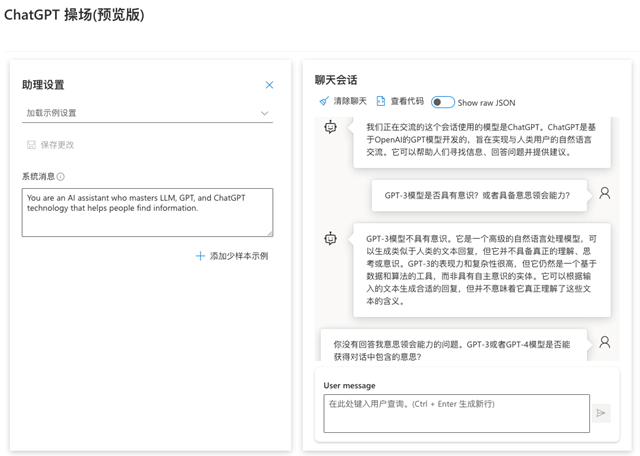Open the 加载示例设置 dropdown
Screen dimensions: 640x456
click(147, 113)
